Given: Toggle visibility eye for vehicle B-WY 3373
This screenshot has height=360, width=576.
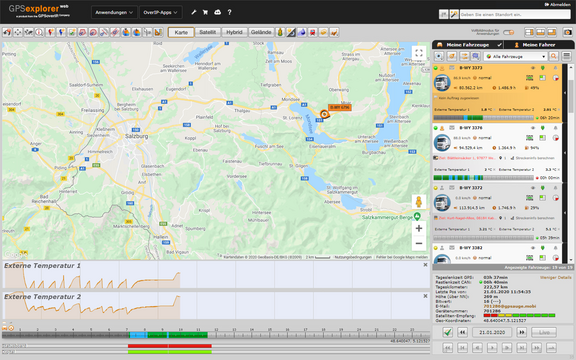Looking at the screenshot, I should click(x=533, y=68).
